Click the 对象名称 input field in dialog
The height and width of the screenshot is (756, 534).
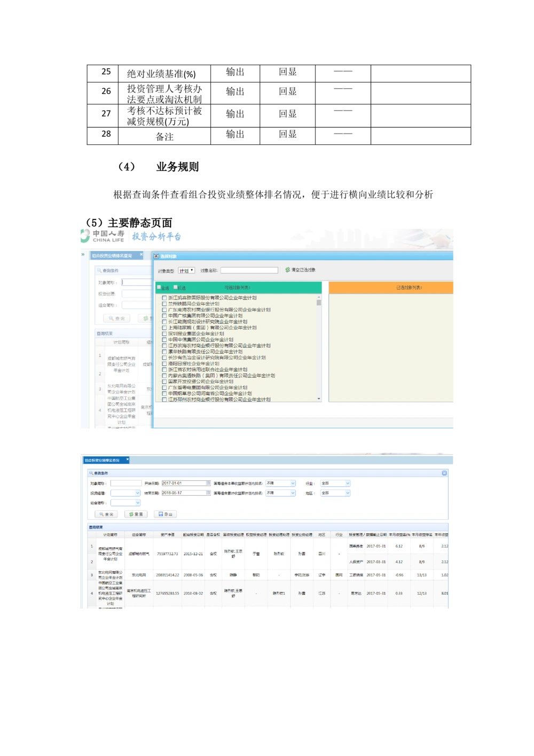[249, 270]
